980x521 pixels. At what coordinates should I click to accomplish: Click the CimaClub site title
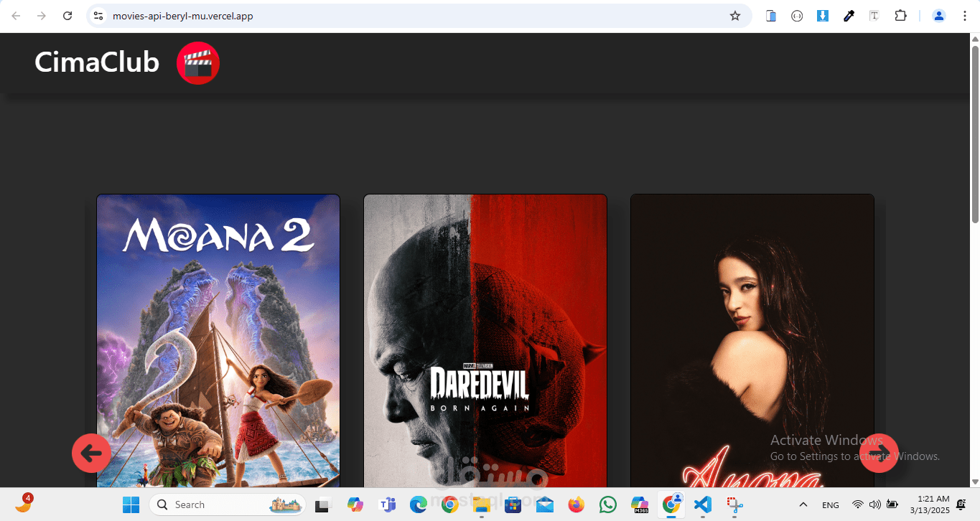97,62
